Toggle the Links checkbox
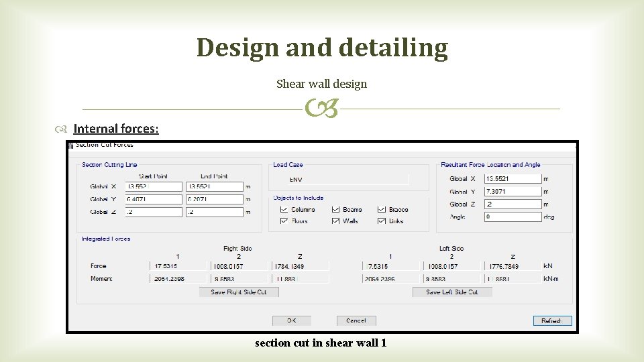The width and height of the screenshot is (644, 362). click(382, 221)
